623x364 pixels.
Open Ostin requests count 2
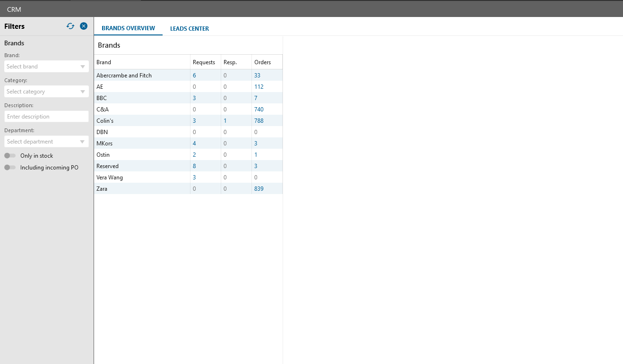tap(194, 155)
